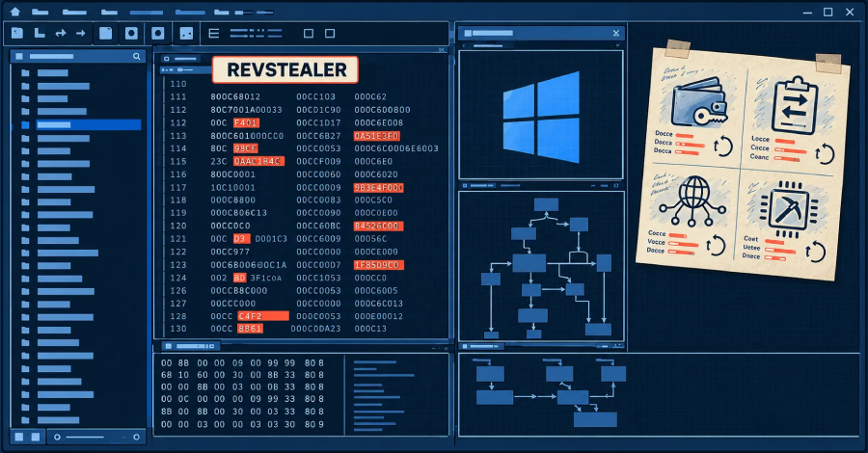The width and height of the screenshot is (868, 453).
Task: Click the red bar next to Vocce
Action: [x=684, y=243]
